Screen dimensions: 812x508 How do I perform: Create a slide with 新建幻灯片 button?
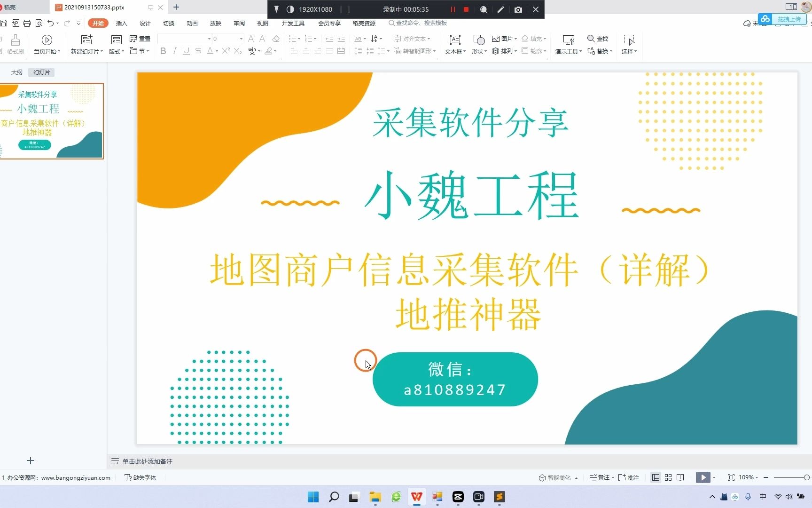click(86, 44)
